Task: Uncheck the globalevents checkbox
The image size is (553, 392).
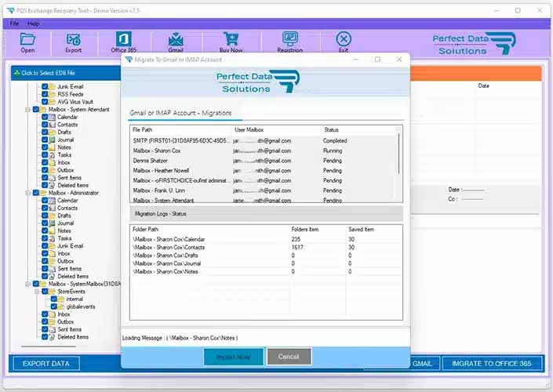Action: pos(53,307)
